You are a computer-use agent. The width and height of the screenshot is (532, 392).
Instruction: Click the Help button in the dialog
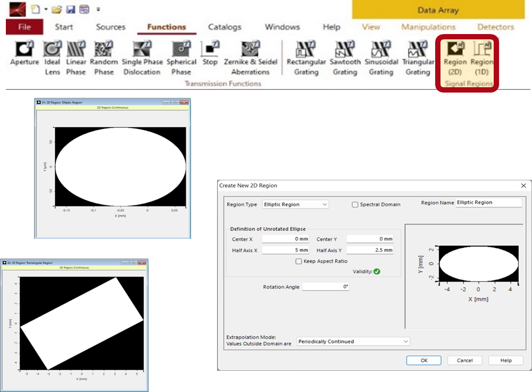(x=505, y=361)
